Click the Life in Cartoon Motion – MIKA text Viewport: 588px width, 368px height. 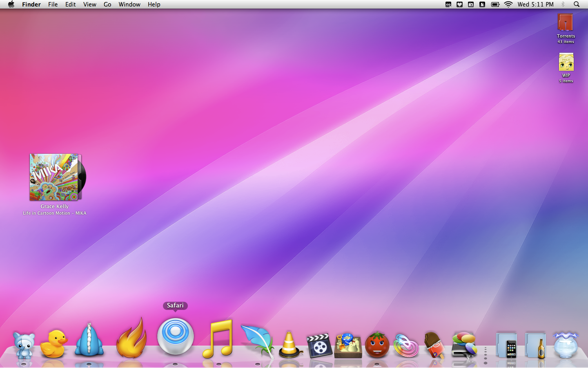point(55,213)
